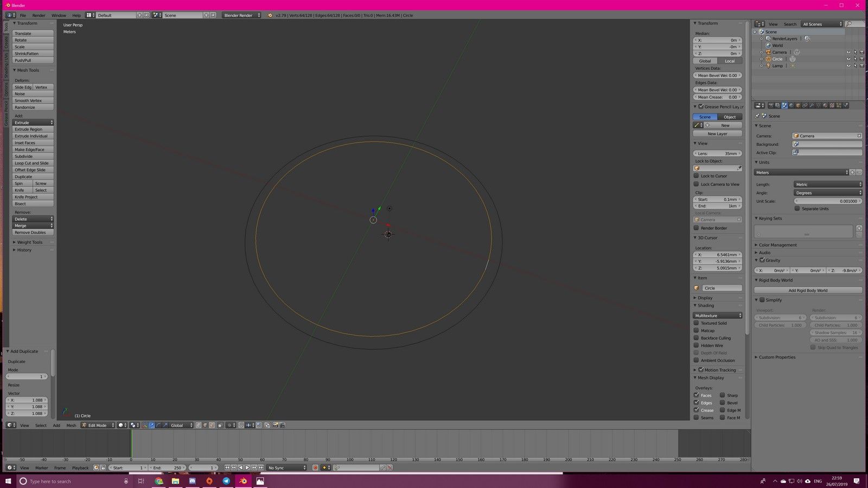Enable Textured Solid shading checkbox
The image size is (868, 488).
coord(697,323)
